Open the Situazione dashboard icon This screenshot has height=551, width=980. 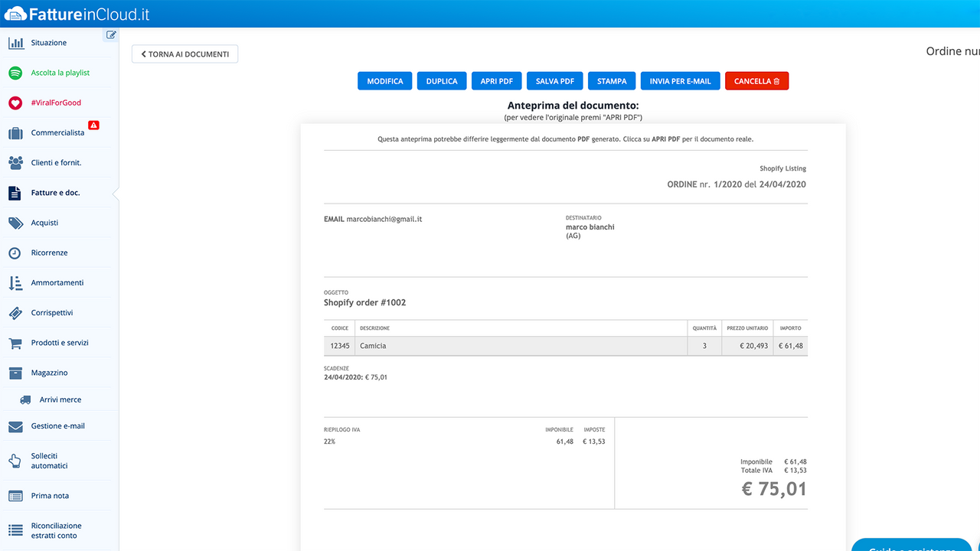[x=16, y=42]
